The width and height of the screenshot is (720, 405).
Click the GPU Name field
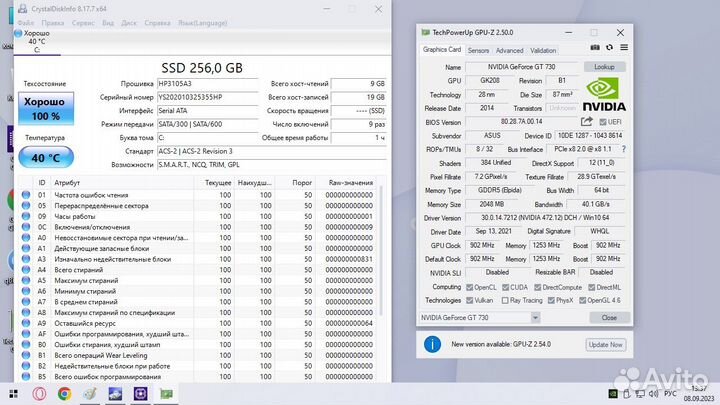click(x=522, y=67)
